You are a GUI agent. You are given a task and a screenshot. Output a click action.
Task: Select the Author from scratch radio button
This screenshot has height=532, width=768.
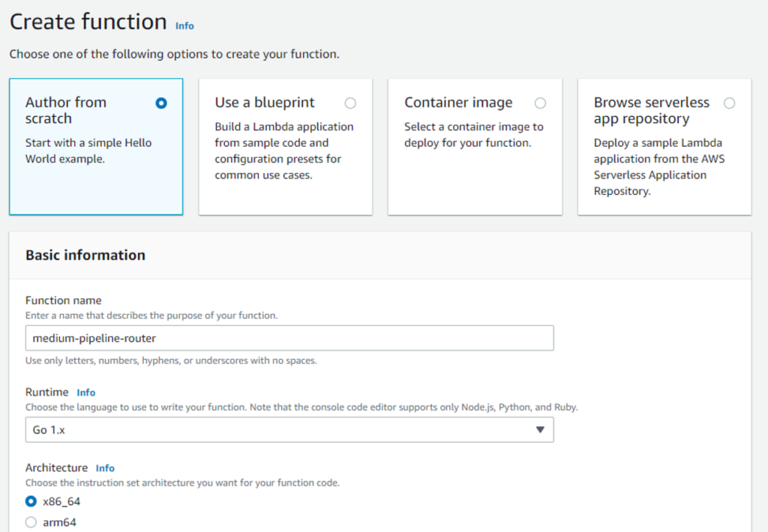coord(161,103)
